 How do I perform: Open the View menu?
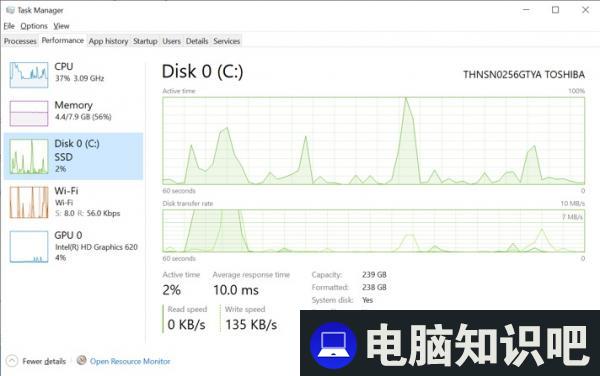tap(61, 26)
